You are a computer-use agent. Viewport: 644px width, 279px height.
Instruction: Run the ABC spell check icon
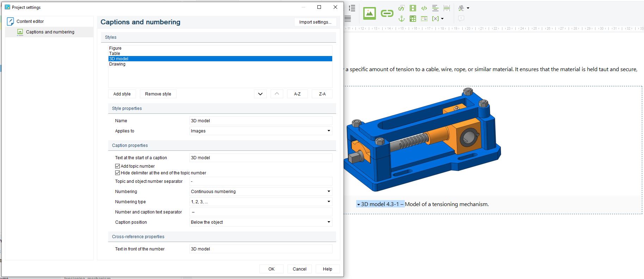(x=461, y=8)
